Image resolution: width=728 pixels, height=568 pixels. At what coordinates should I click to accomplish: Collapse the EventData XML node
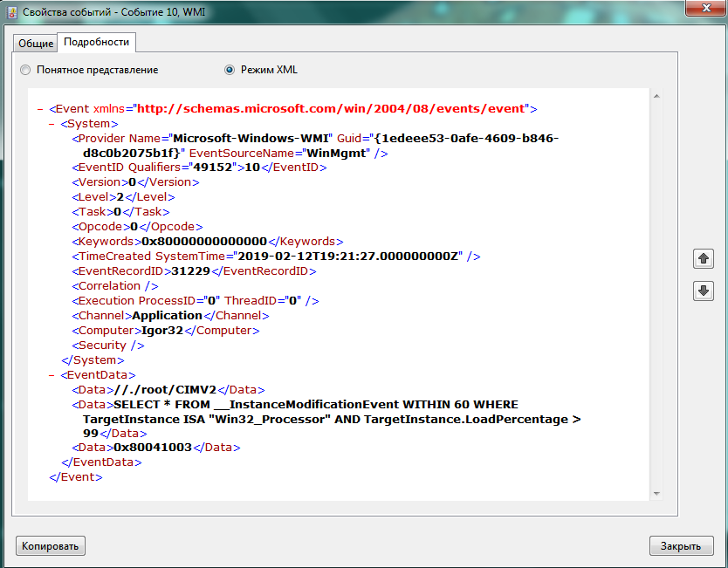click(x=52, y=375)
